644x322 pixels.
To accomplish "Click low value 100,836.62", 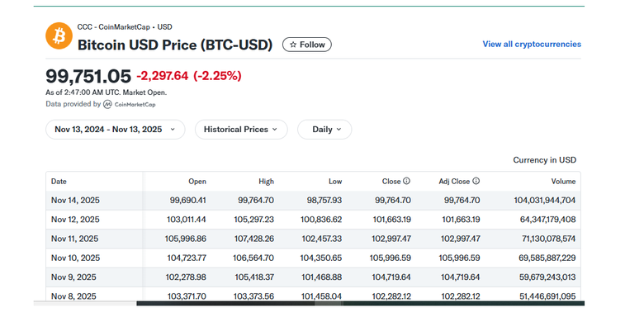I will 322,220.
